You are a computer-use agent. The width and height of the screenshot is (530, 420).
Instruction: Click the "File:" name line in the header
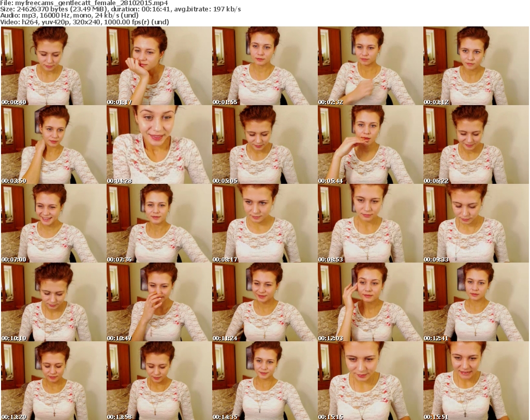[x=84, y=3]
